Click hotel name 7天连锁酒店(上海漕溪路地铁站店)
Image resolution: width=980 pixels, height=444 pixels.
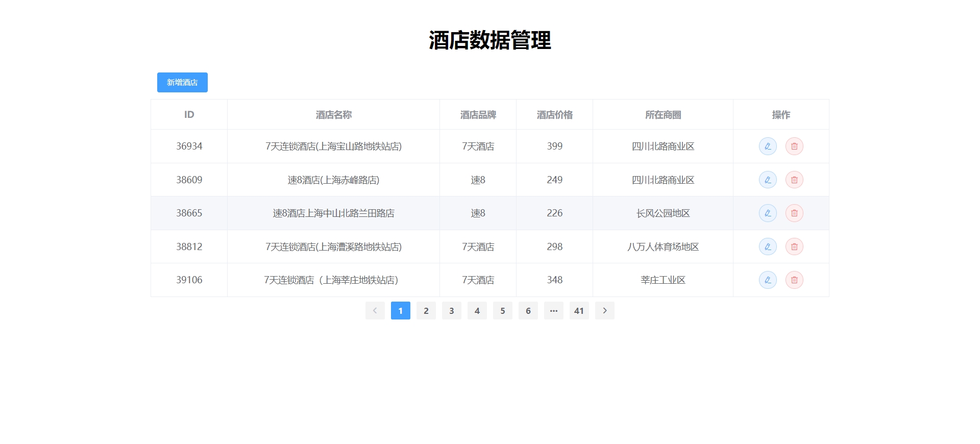coord(334,246)
